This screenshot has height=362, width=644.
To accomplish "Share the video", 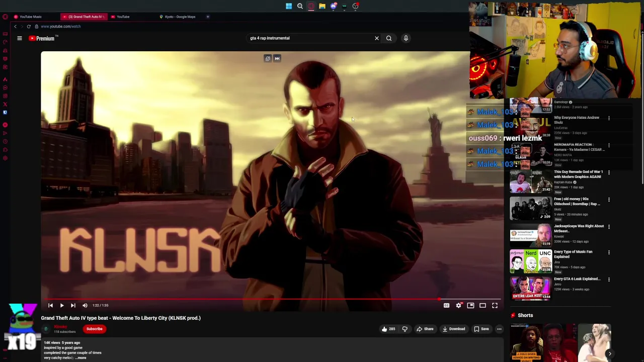I will click(425, 329).
